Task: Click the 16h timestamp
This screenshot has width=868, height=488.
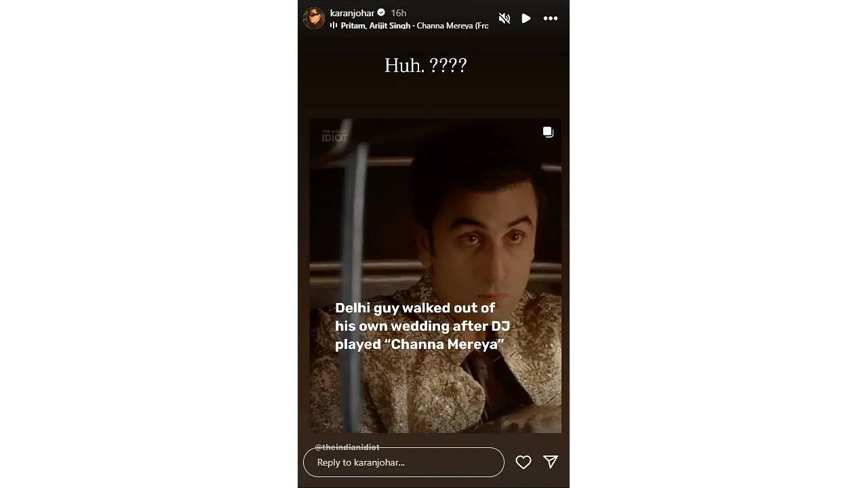Action: coord(399,13)
